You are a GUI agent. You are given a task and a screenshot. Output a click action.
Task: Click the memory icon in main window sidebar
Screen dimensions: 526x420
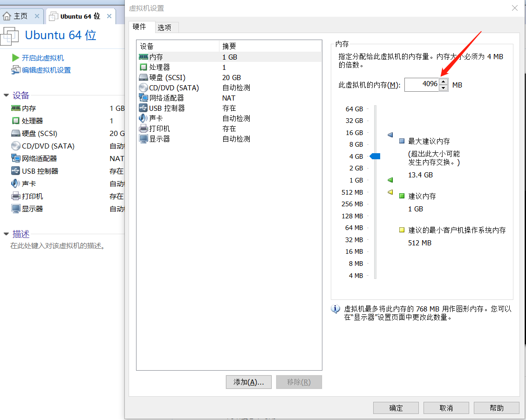[16, 108]
